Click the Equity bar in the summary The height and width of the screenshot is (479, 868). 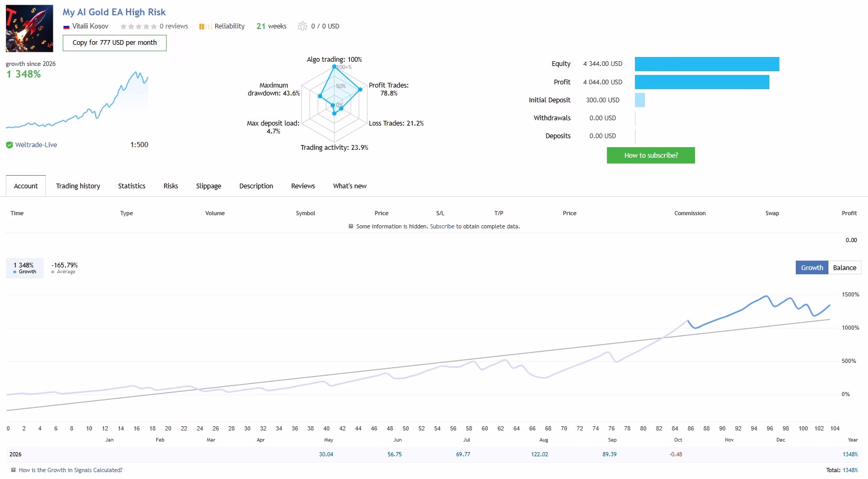707,64
